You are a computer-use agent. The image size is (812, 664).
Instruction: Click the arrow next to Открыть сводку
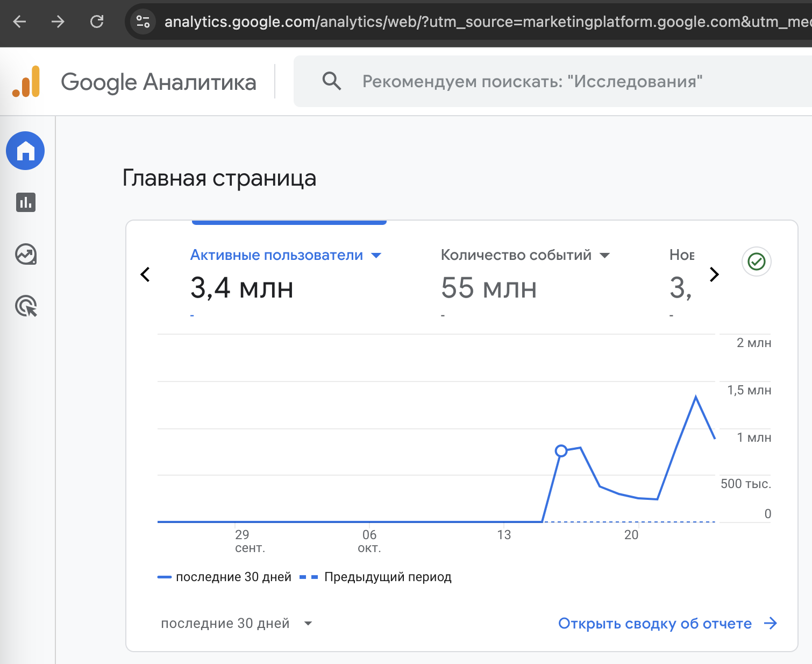(771, 623)
